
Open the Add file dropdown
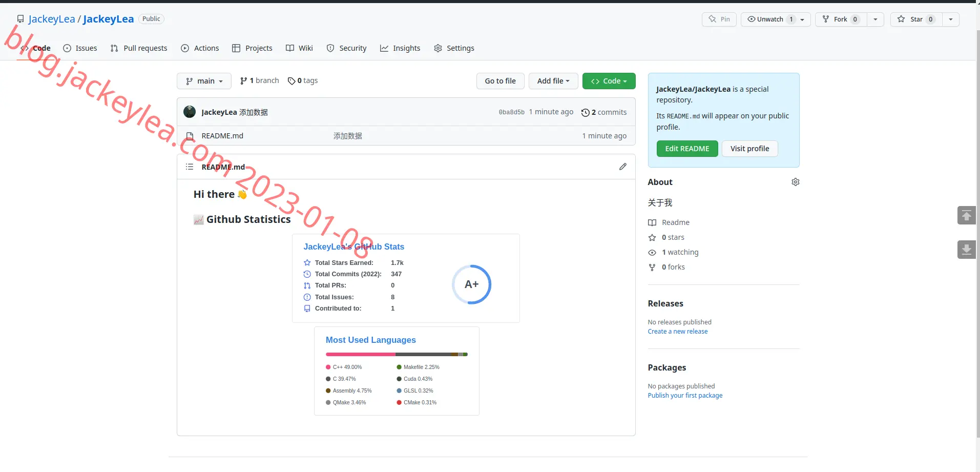553,81
